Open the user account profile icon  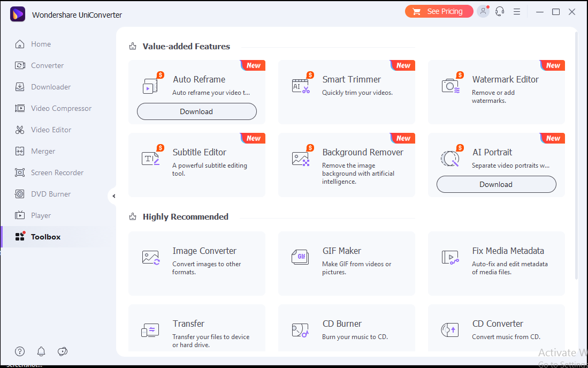[483, 11]
